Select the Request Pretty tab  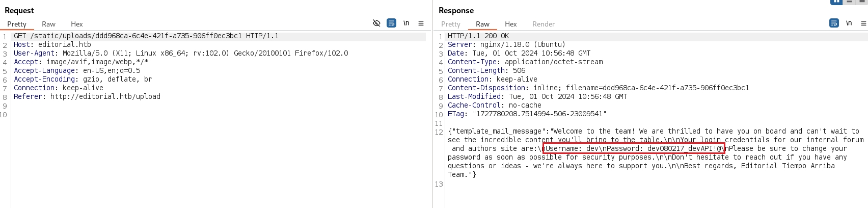(x=17, y=24)
